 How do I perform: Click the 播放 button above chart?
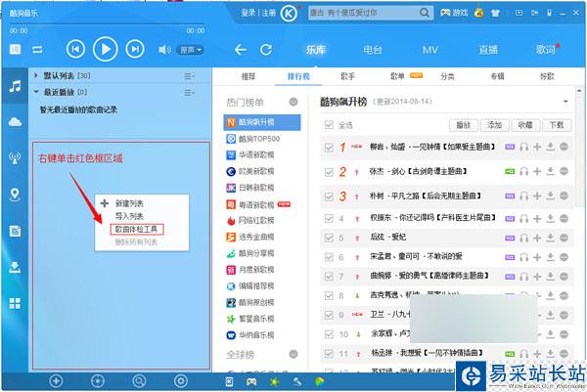click(463, 125)
